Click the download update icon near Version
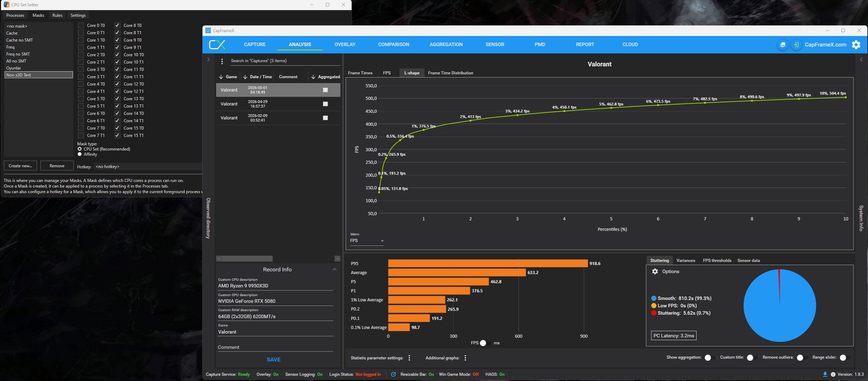Viewport: 868px width, 381px height. click(825, 374)
